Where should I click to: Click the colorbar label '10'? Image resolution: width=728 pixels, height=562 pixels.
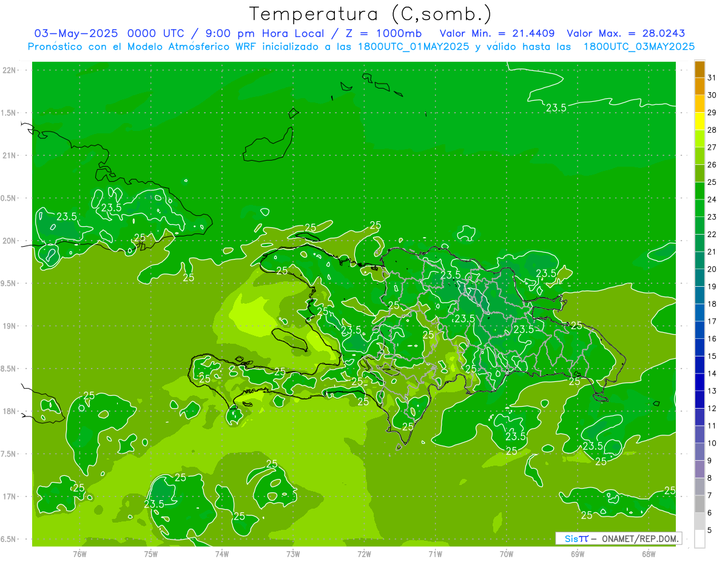[712, 444]
